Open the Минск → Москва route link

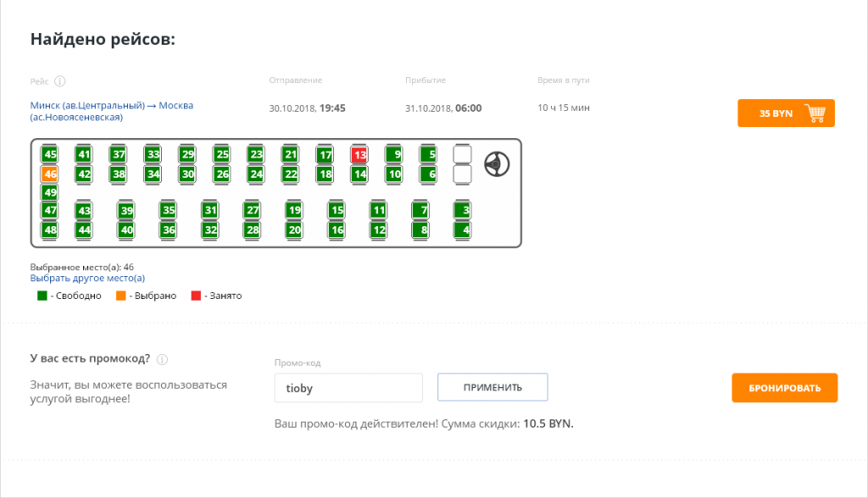[x=112, y=111]
